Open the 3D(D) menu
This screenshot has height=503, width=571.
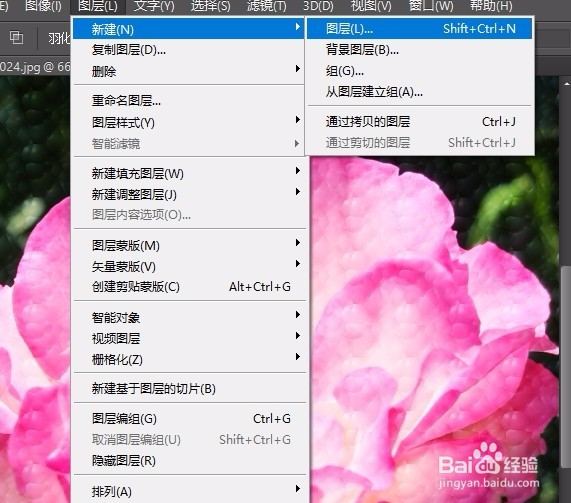coord(318,6)
